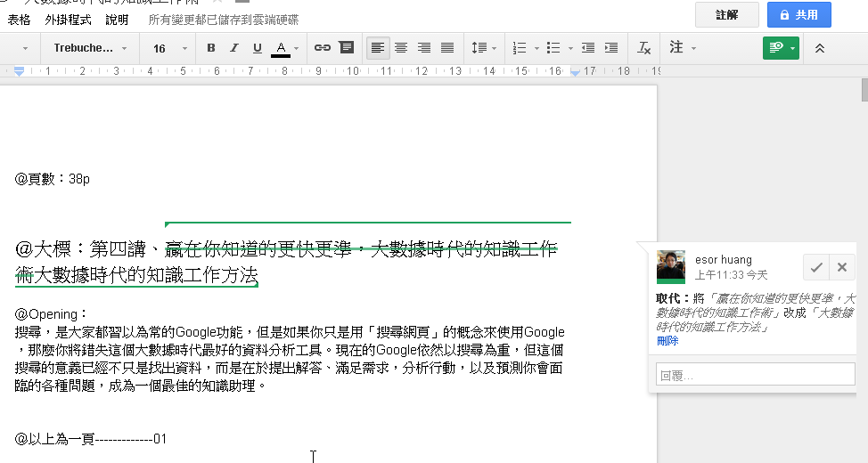868x463 pixels.
Task: Open text color picker
Action: click(x=281, y=48)
